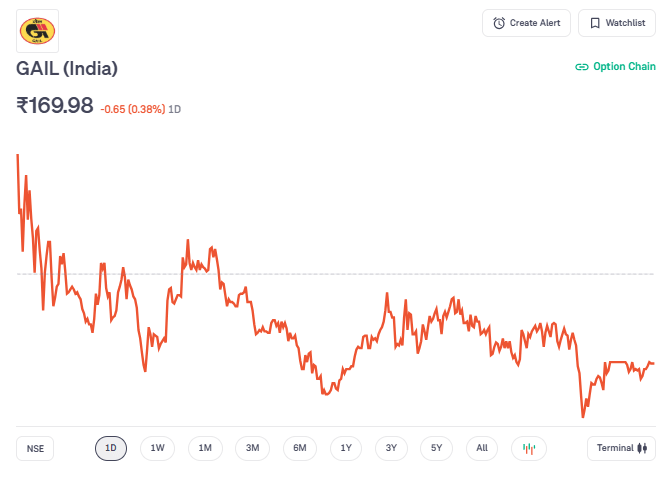The width and height of the screenshot is (672, 478).
Task: Switch chart to candlestick view
Action: click(529, 448)
